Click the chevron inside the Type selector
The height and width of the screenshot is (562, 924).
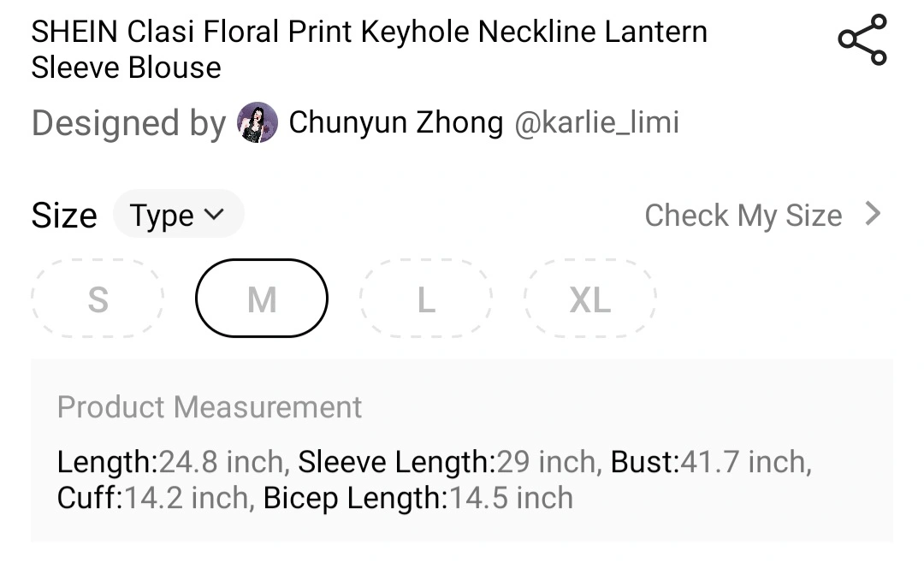(x=214, y=214)
